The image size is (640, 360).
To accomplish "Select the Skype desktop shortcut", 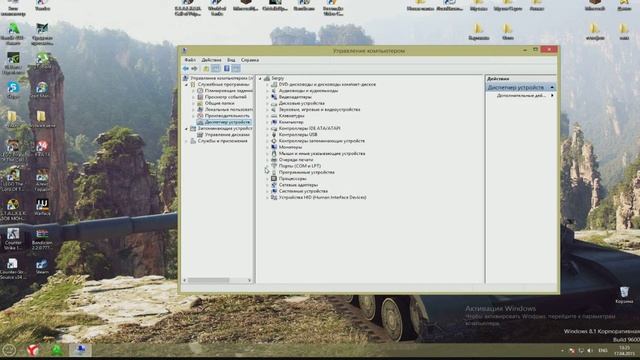I will click(x=13, y=90).
